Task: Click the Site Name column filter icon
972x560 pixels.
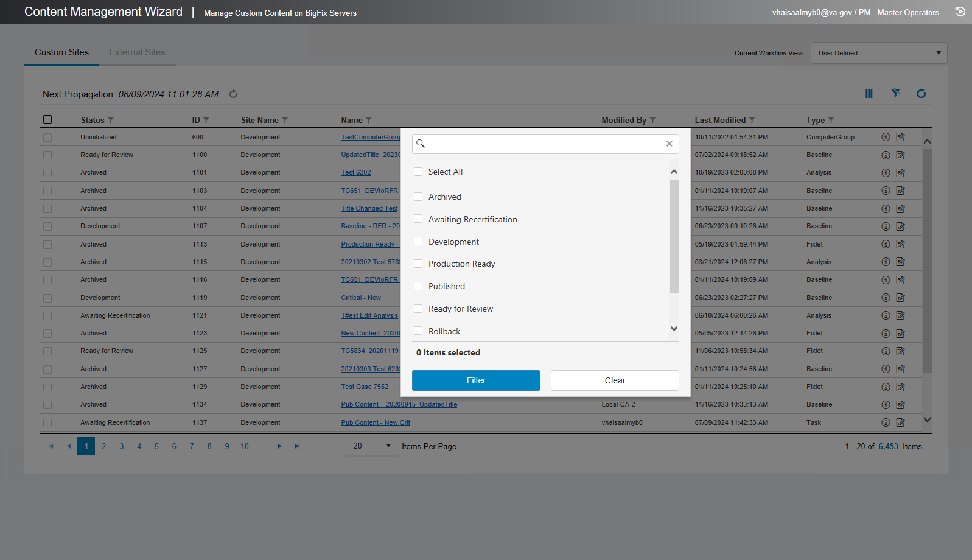Action: click(x=285, y=120)
